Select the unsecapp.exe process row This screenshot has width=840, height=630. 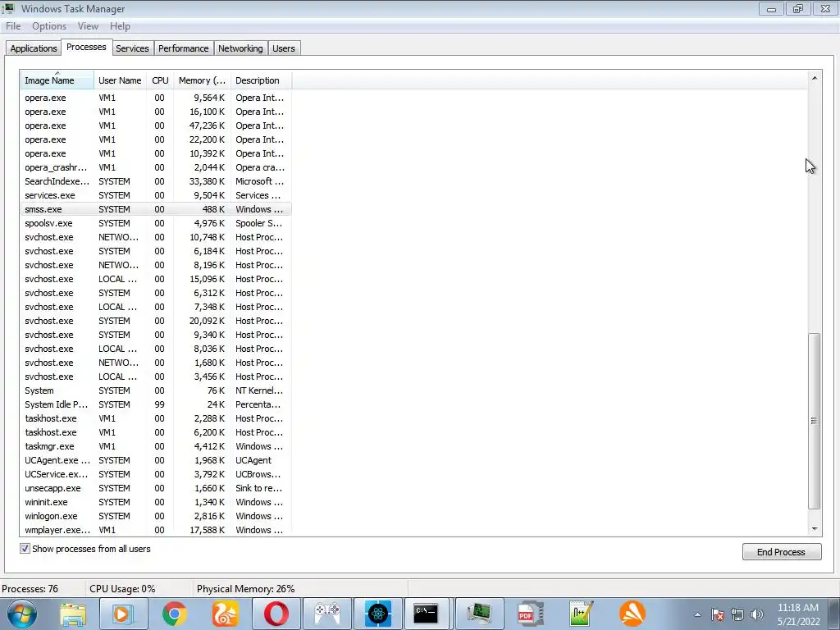(156, 488)
